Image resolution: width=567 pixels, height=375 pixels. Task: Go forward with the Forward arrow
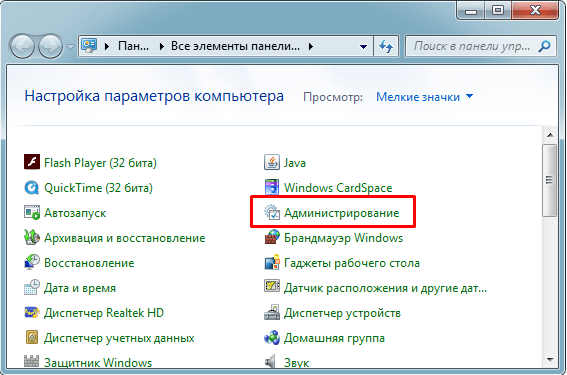point(50,46)
